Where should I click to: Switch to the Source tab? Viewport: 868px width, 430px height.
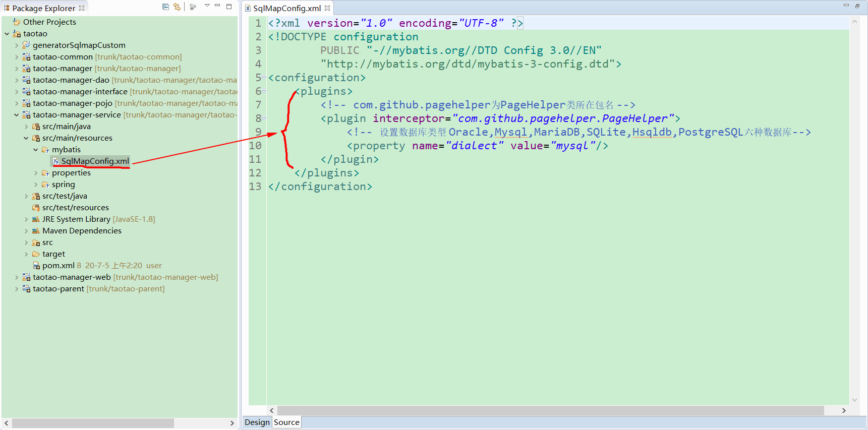pyautogui.click(x=286, y=422)
